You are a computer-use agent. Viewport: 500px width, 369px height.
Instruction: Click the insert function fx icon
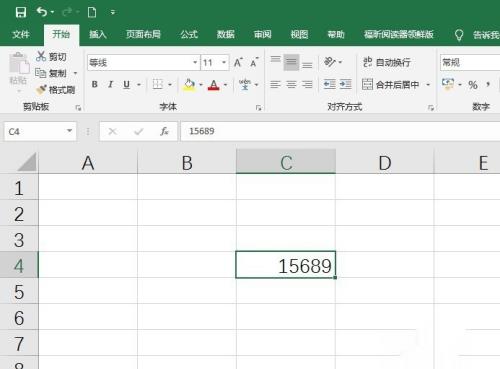tap(164, 132)
